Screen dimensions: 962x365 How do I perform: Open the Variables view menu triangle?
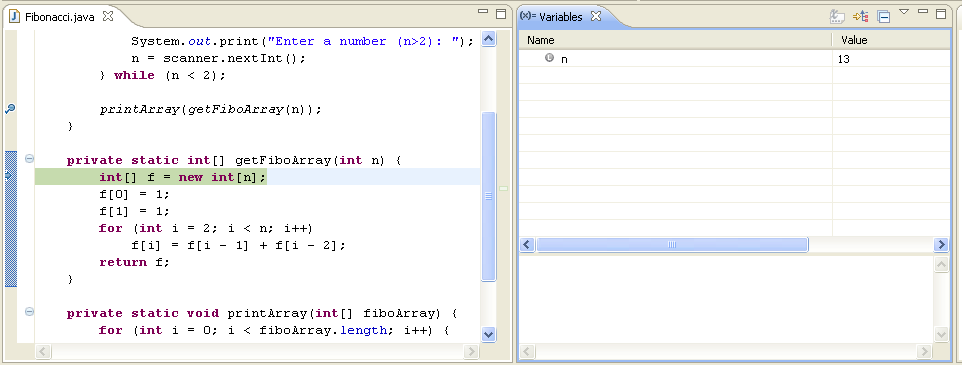pos(904,12)
